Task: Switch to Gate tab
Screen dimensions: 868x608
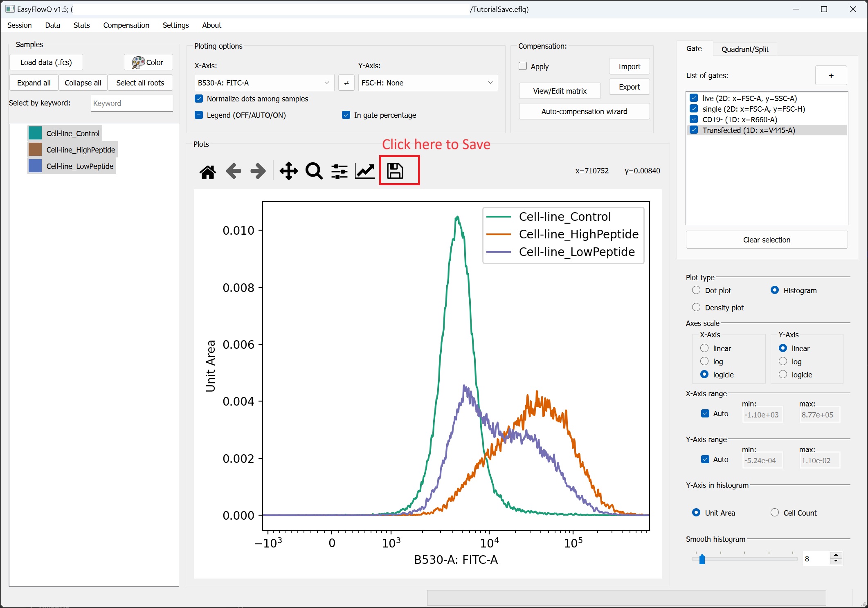Action: tap(694, 49)
